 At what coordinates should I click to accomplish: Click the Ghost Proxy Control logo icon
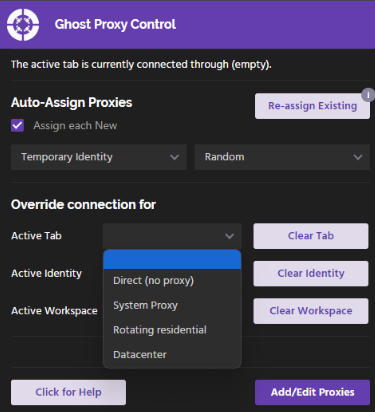pyautogui.click(x=23, y=25)
